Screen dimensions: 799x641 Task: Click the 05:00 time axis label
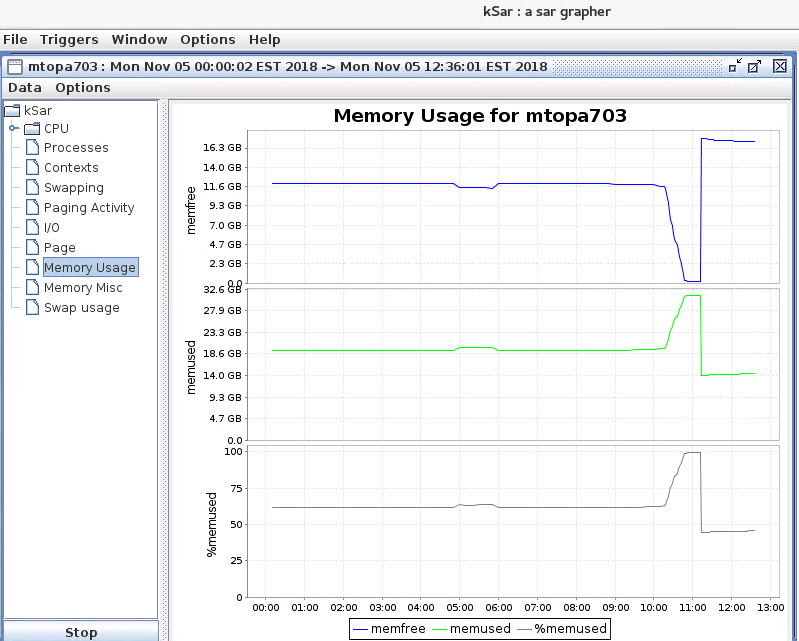tap(460, 607)
